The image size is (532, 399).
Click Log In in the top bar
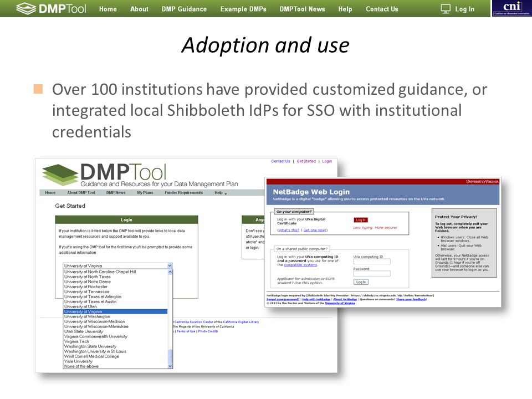465,9
